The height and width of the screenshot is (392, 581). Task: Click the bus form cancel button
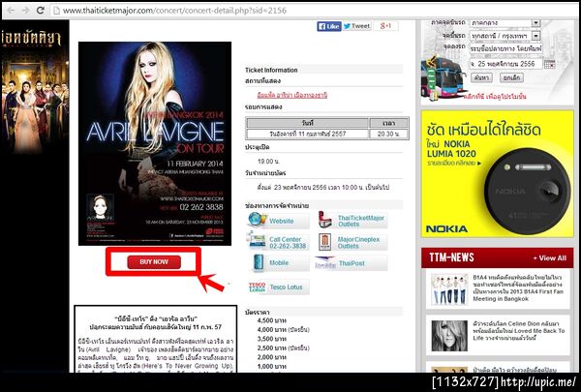511,77
